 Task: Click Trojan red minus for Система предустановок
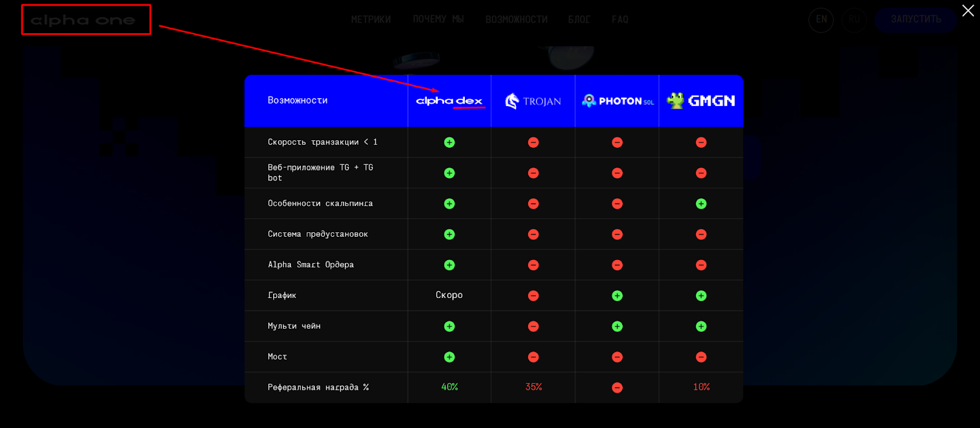click(x=533, y=234)
